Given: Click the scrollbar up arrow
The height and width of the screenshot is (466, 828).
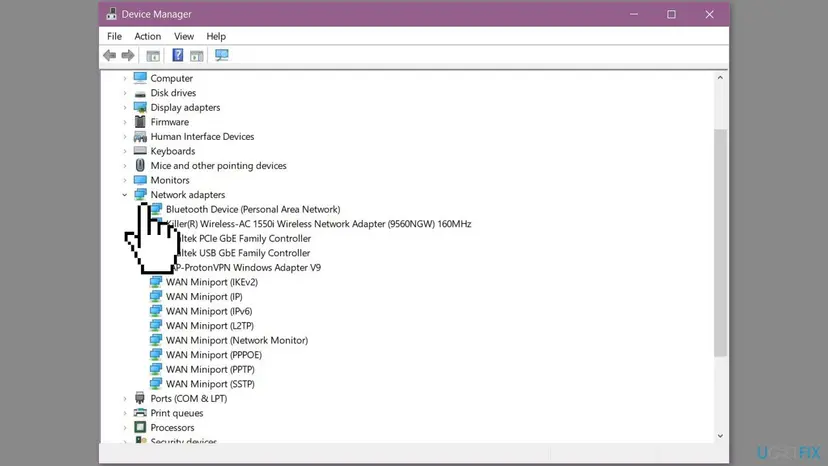Looking at the screenshot, I should point(720,78).
